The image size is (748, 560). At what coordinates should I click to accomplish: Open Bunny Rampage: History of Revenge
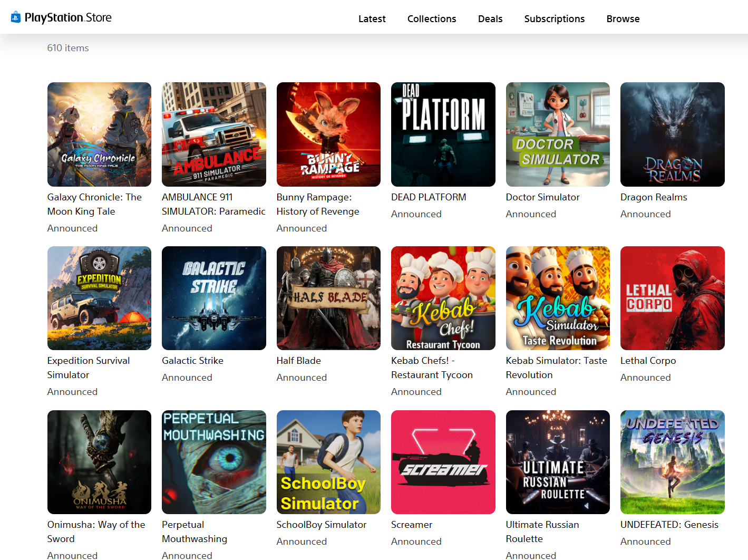328,134
